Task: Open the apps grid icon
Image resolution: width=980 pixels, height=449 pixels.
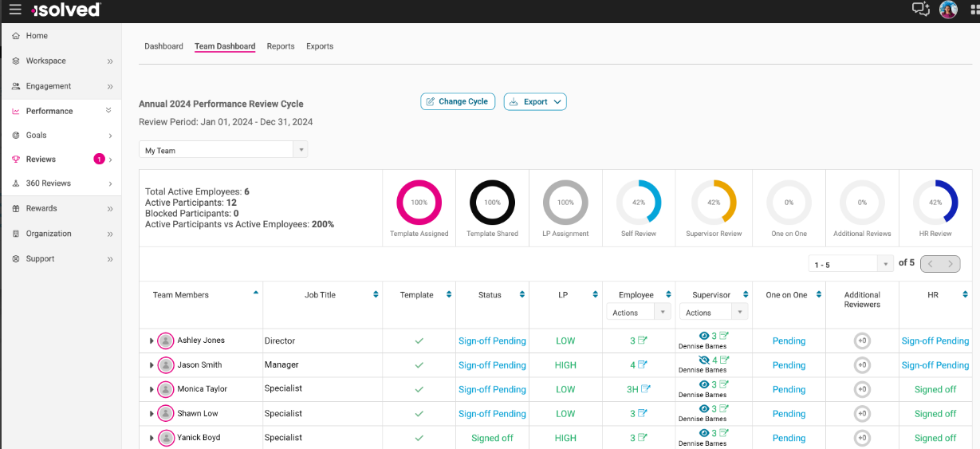Action: pyautogui.click(x=974, y=10)
